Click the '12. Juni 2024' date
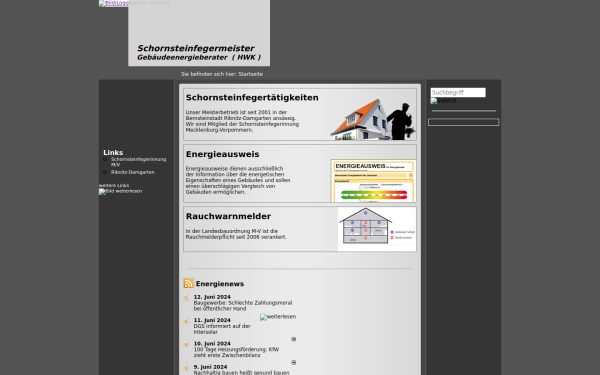The width and height of the screenshot is (600, 375). (x=212, y=297)
